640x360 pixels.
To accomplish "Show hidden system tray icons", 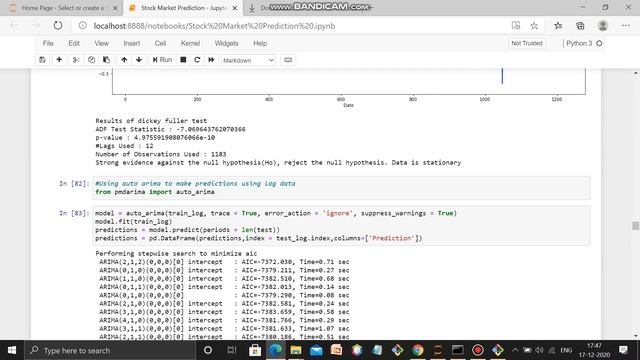I will (515, 350).
